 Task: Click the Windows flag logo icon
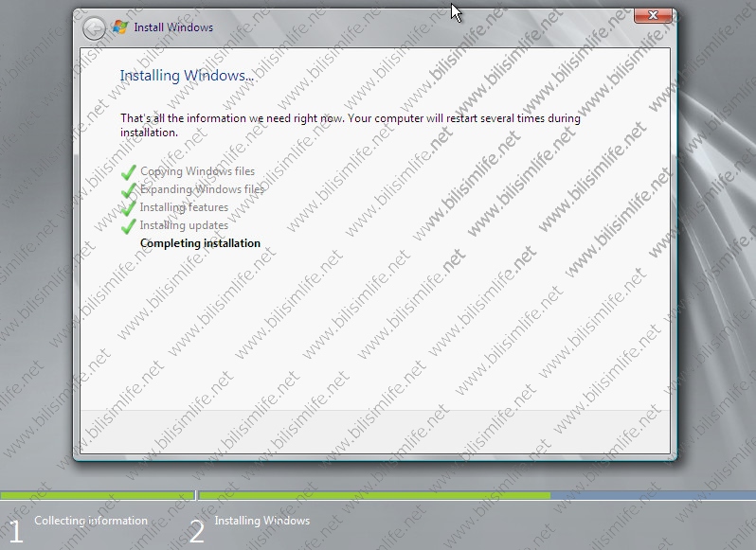(120, 27)
